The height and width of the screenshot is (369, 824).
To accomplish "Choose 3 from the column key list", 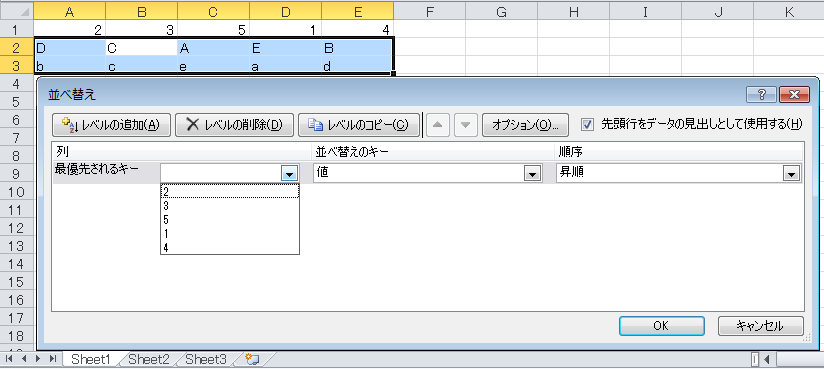I will coord(230,206).
